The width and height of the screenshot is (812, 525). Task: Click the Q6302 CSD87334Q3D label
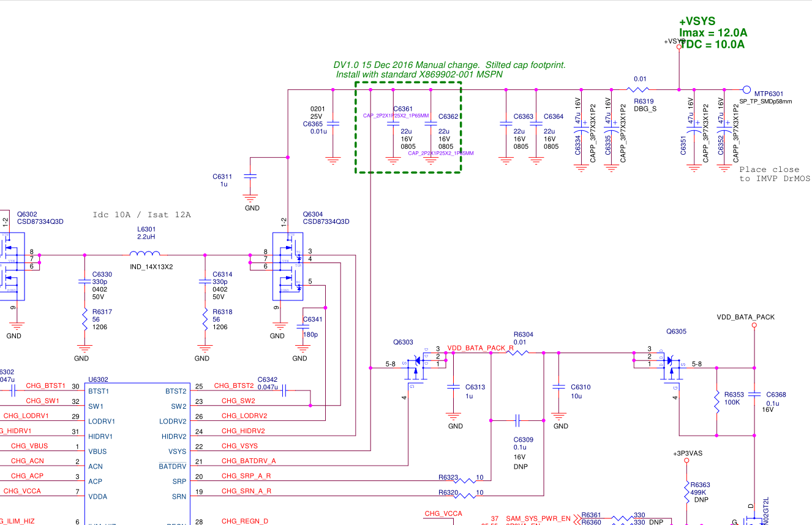tap(40, 218)
